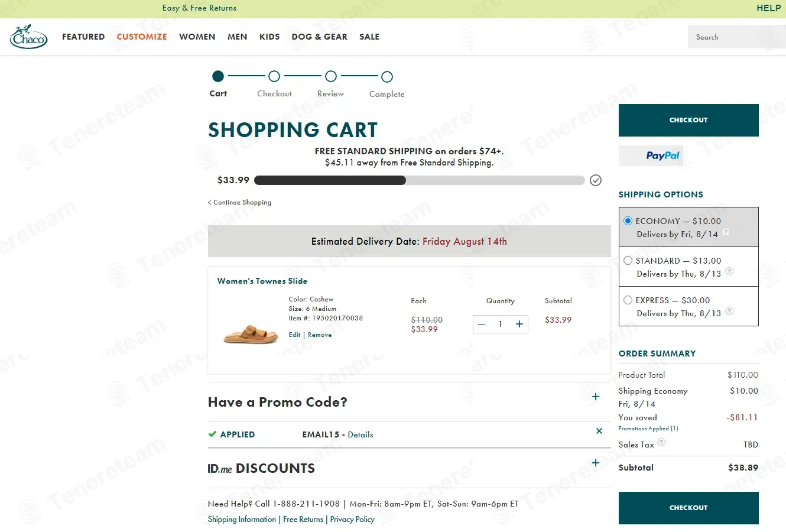This screenshot has width=786, height=532.
Task: Increase quantity with the plus button
Action: pyautogui.click(x=519, y=324)
